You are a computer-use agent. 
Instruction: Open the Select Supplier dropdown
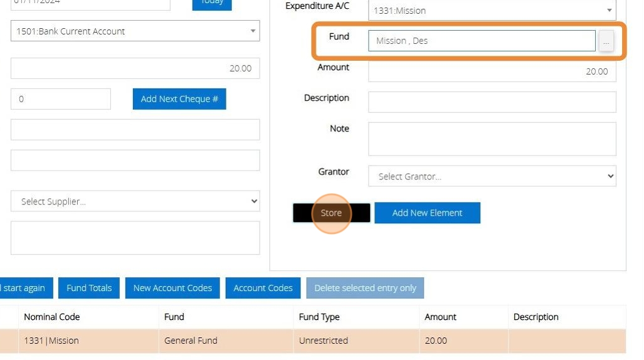(x=135, y=201)
